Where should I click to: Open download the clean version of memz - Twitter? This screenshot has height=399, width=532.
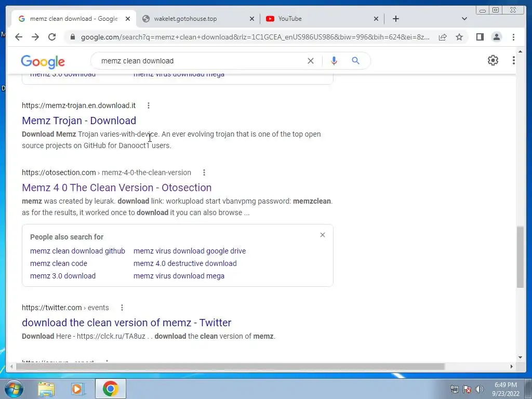coord(127,323)
